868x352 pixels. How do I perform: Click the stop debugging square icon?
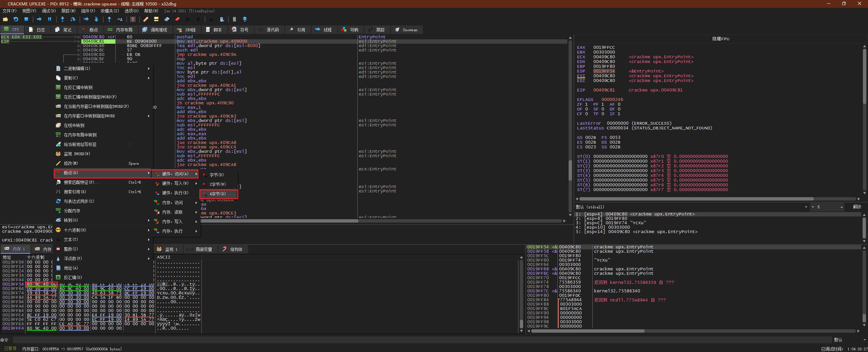[x=26, y=19]
